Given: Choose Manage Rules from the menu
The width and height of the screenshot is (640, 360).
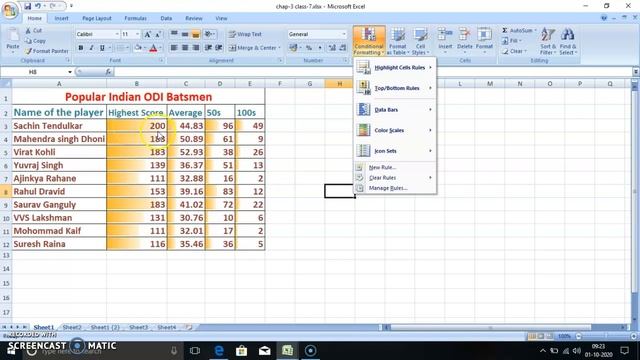Looking at the screenshot, I should [395, 188].
